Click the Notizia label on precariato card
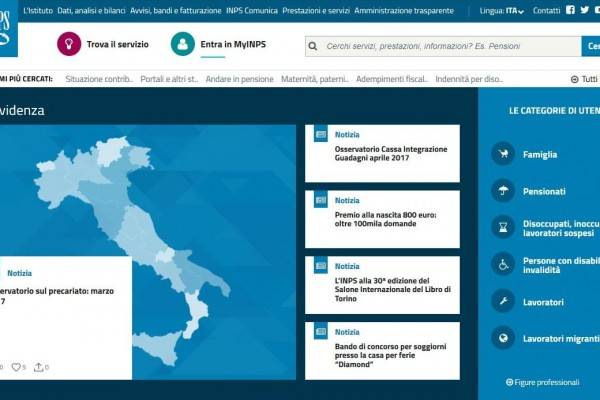Image resolution: width=600 pixels, height=400 pixels. coord(20,273)
